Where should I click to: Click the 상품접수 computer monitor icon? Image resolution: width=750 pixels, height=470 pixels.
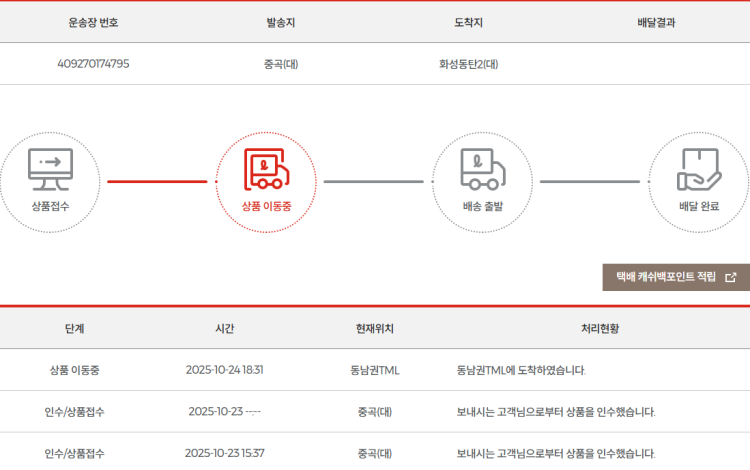(50, 167)
